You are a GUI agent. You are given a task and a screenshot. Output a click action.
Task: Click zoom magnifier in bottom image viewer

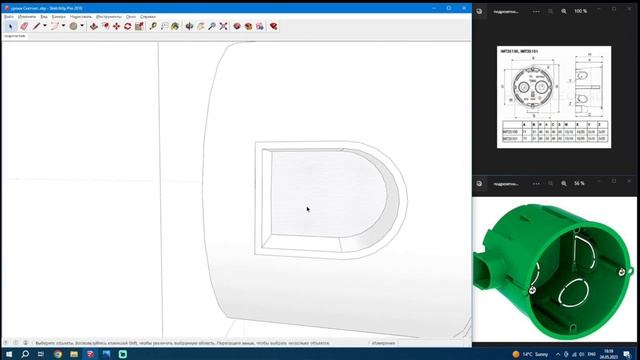pos(564,184)
